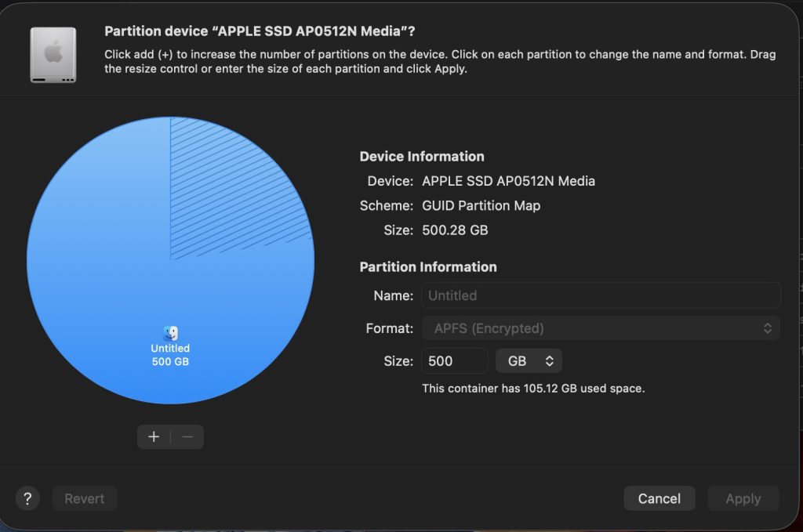Click the Size field showing 500

click(x=454, y=361)
